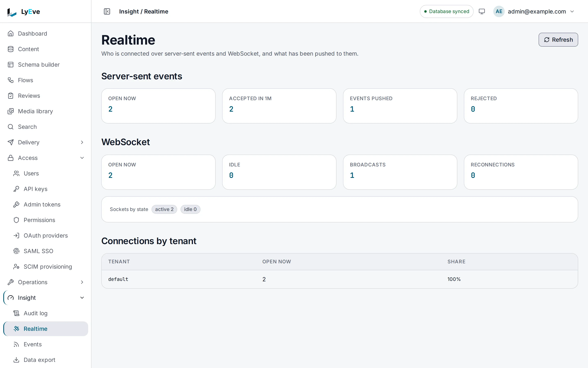
Task: Click the BROADCASTS stat card
Action: 400,172
